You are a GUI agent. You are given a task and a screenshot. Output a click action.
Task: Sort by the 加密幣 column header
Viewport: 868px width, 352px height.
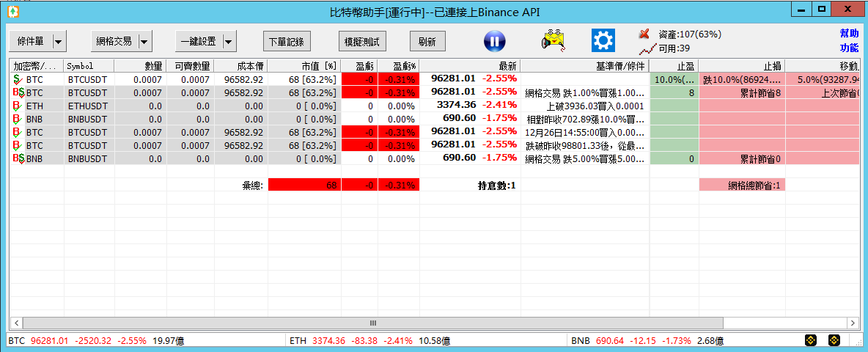point(37,66)
